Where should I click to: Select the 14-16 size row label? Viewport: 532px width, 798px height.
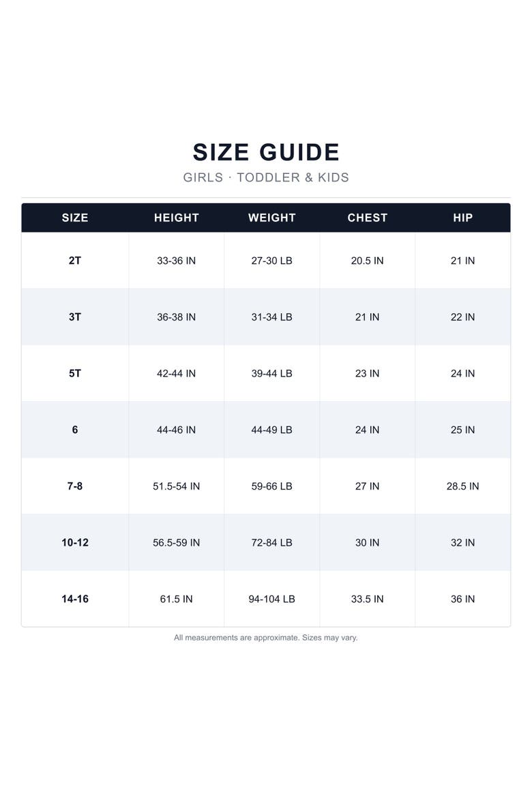(x=75, y=599)
